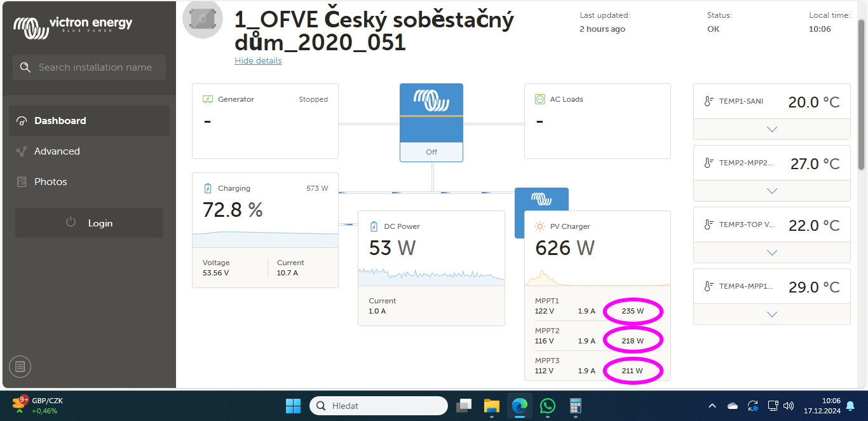Click the 626 W PV Charger value
The width and height of the screenshot is (868, 421).
click(565, 247)
